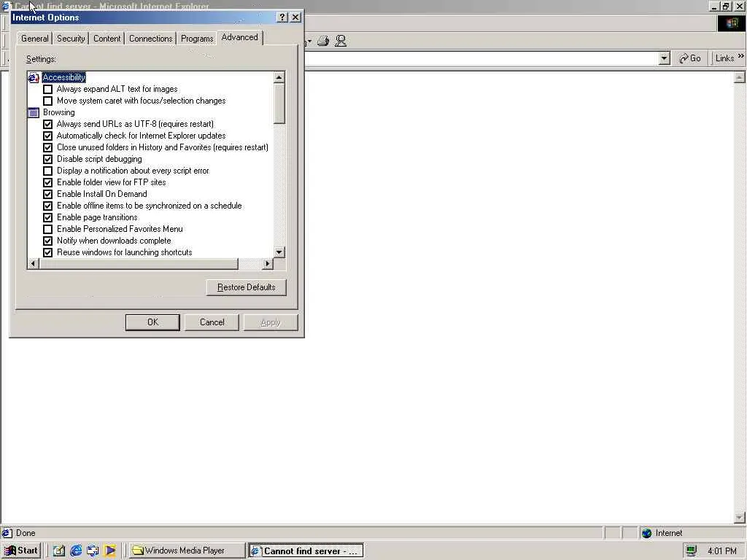Click the settings list vertical scrollbar thumb
Image resolution: width=747 pixels, height=560 pixels.
[279, 104]
